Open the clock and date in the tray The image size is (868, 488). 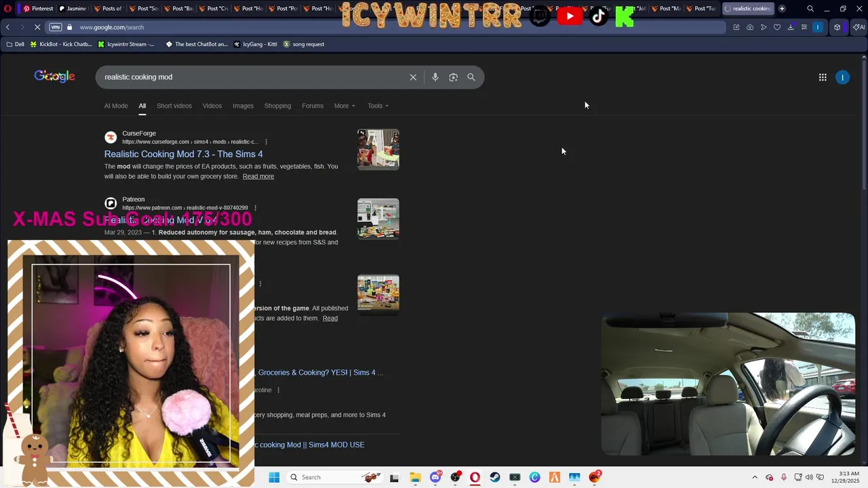click(x=845, y=477)
